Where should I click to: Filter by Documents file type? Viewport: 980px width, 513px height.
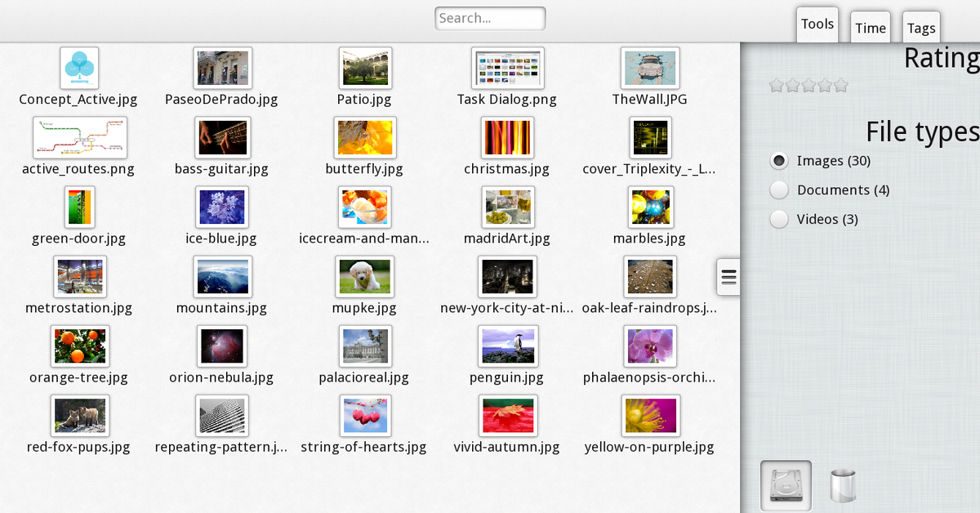779,190
